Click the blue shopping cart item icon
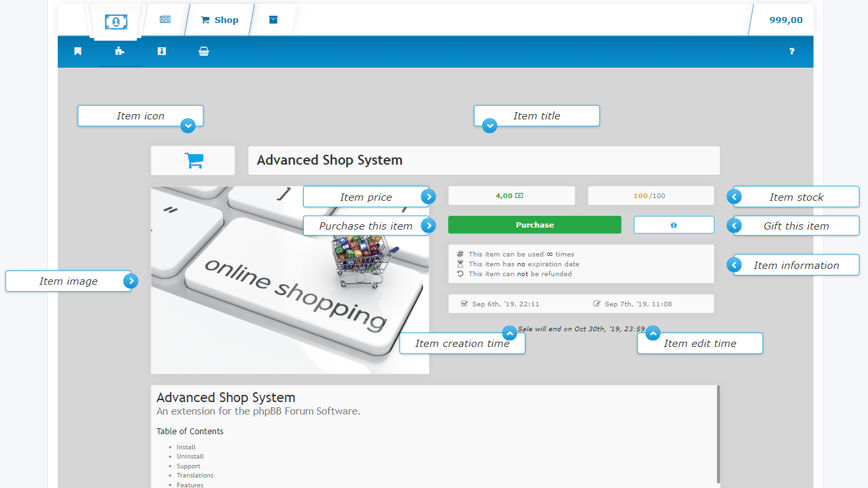 (194, 161)
